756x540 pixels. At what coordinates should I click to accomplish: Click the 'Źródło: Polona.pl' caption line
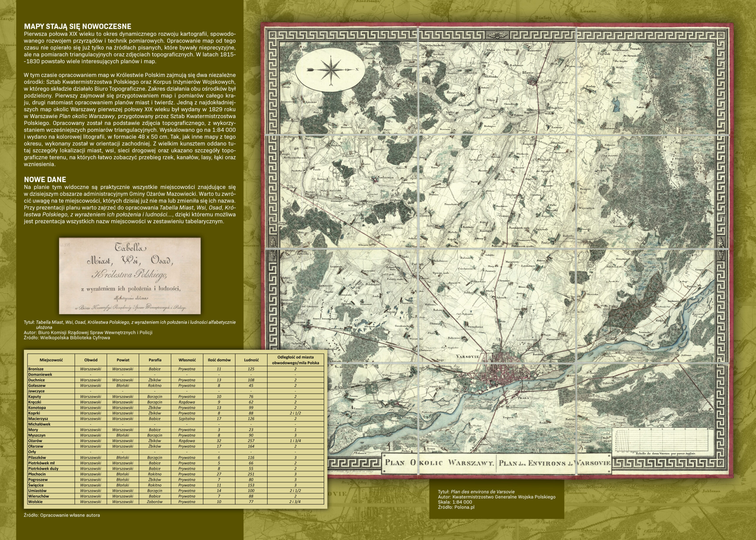click(x=456, y=508)
